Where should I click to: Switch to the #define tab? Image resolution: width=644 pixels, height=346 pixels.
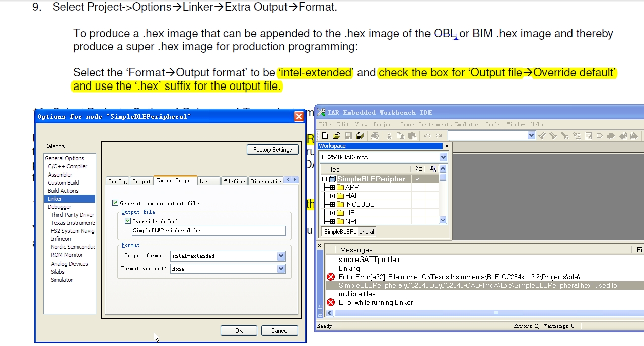(x=234, y=181)
